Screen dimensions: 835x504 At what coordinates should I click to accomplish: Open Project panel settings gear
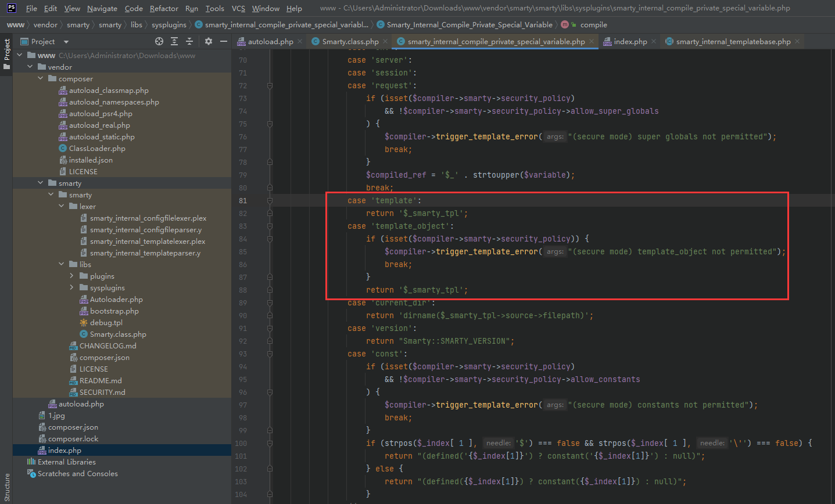pyautogui.click(x=208, y=41)
